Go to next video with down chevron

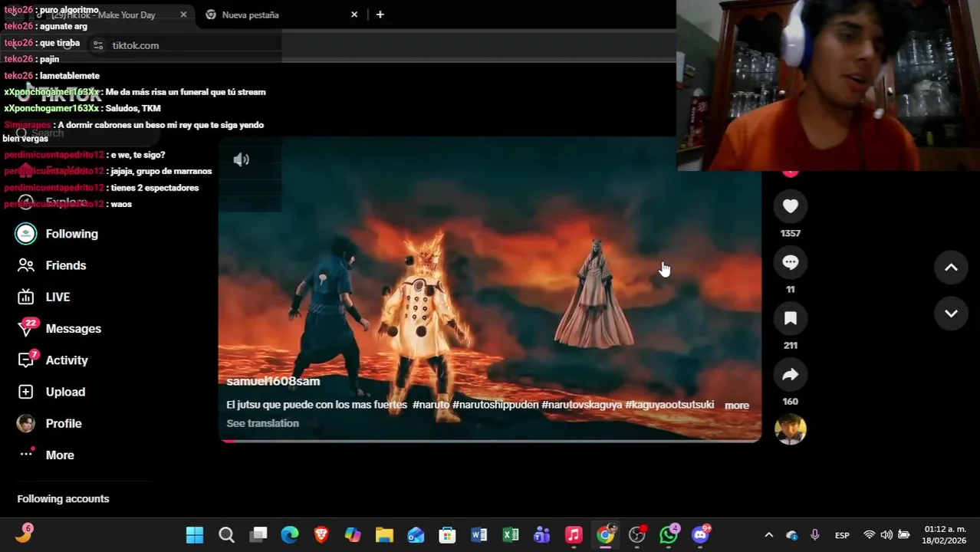coord(951,314)
